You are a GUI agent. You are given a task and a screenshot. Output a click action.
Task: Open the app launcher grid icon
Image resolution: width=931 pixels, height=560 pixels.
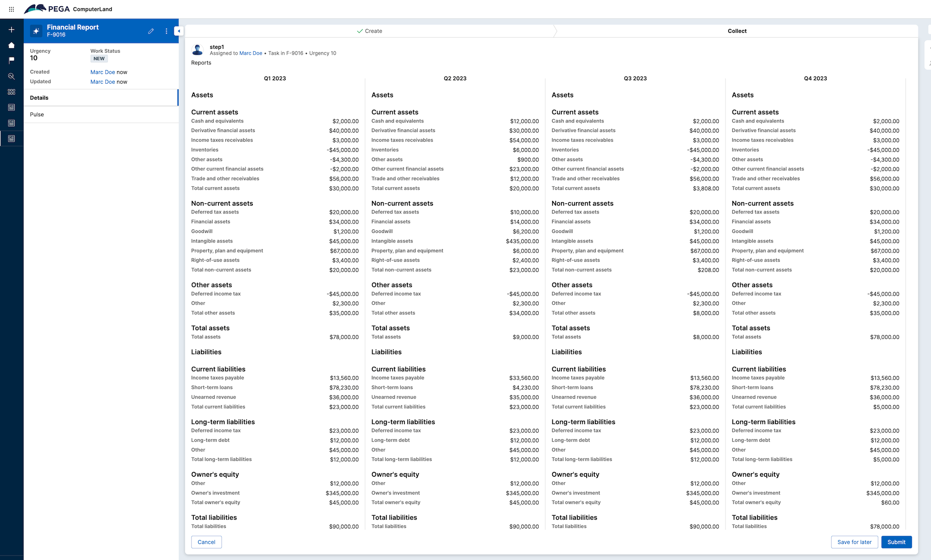[x=12, y=9]
